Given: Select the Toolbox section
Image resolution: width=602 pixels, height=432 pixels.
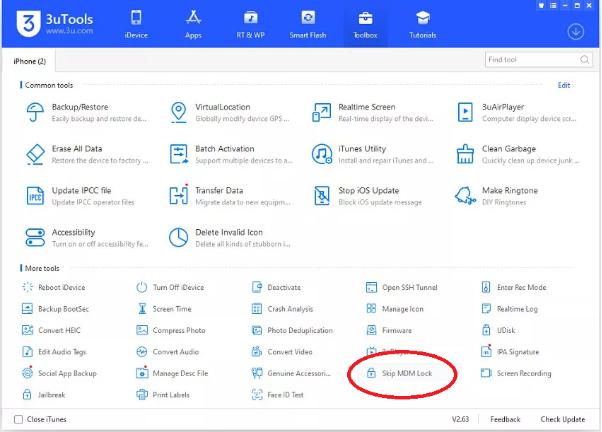Looking at the screenshot, I should coord(365,25).
